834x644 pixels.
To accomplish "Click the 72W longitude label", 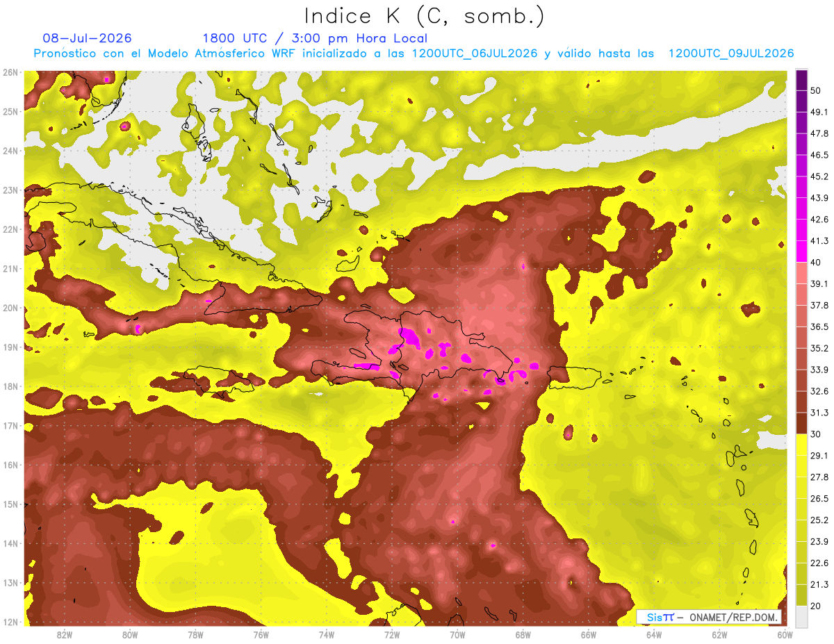I will pyautogui.click(x=392, y=634).
